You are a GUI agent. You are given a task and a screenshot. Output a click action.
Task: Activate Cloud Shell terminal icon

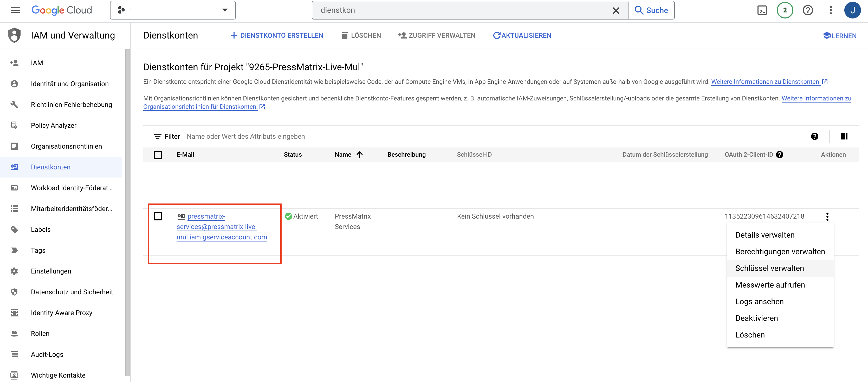[x=762, y=10]
